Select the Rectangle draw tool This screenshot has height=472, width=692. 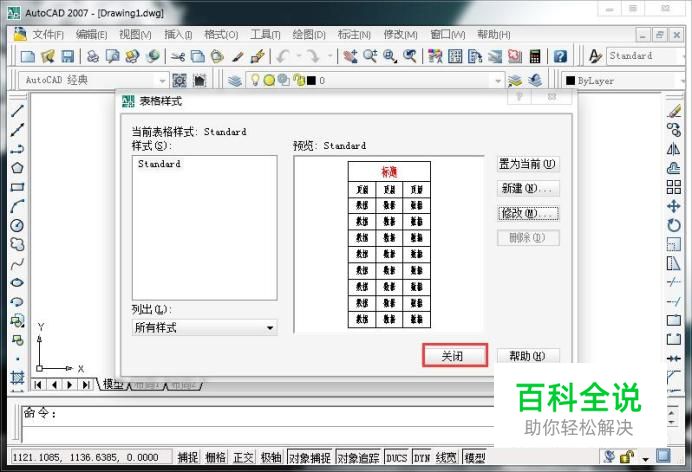17,187
